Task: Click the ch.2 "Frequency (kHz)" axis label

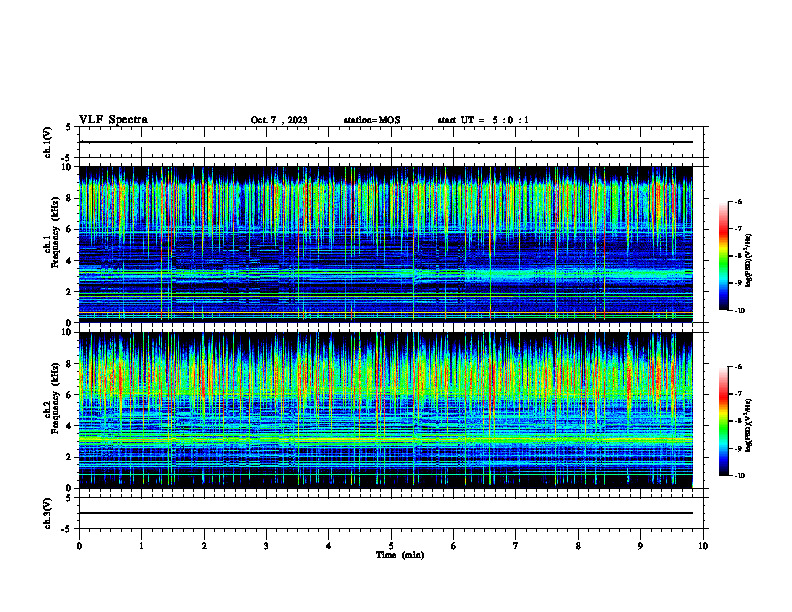Action: coord(54,398)
